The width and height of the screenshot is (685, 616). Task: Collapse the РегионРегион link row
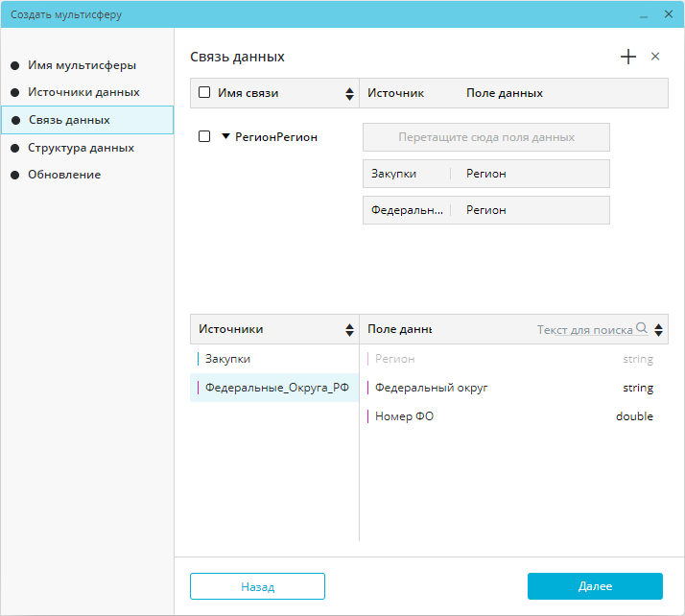click(x=226, y=137)
